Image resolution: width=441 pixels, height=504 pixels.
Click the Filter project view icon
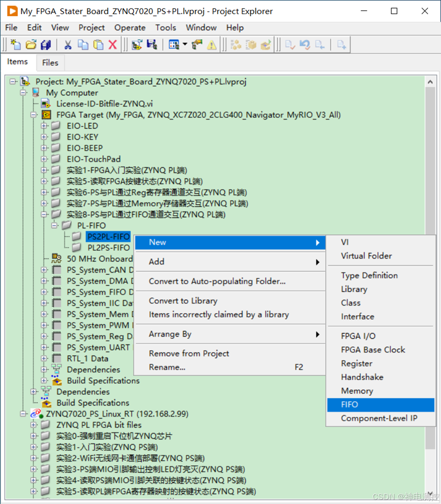click(174, 45)
